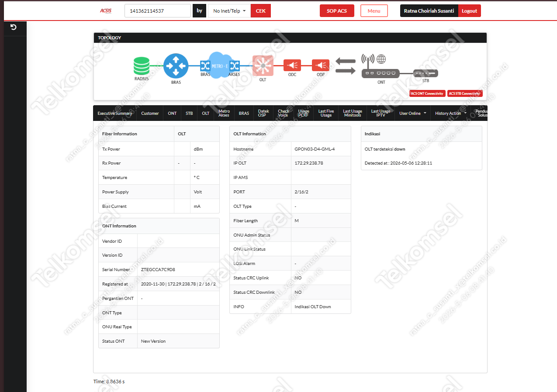Click the OLT terdeteksi down message
The height and width of the screenshot is (392, 557).
click(385, 149)
